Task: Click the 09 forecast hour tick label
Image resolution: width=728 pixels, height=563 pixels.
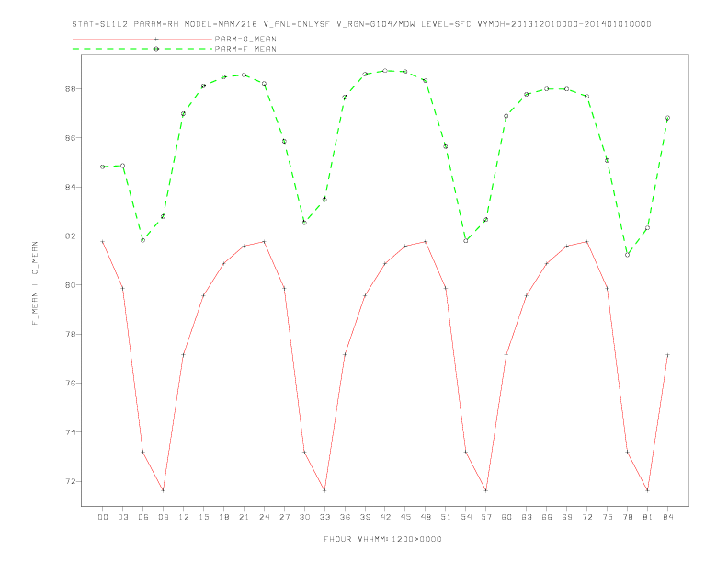Action: pyautogui.click(x=163, y=517)
